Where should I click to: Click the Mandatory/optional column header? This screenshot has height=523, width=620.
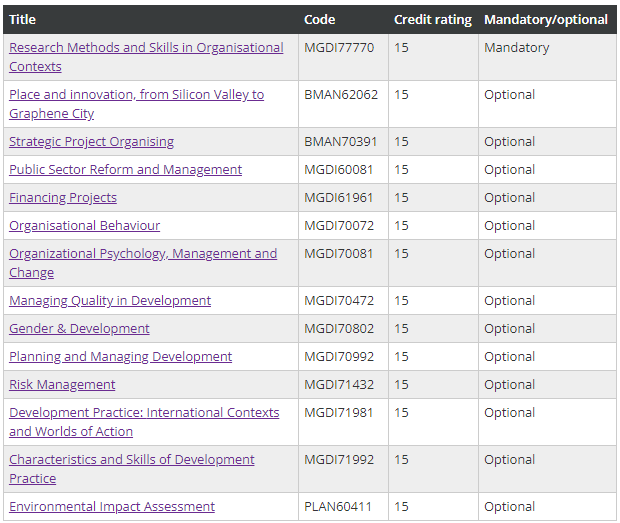(546, 19)
